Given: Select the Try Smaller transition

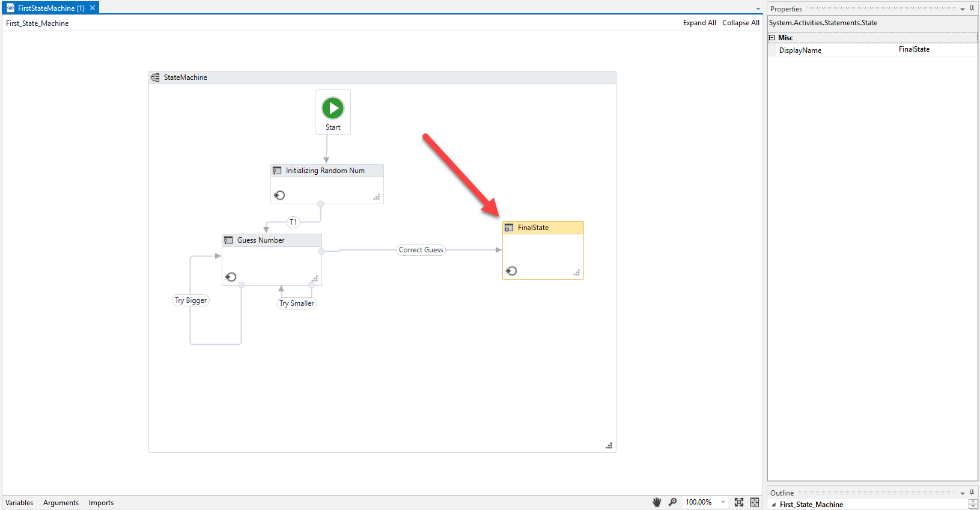Looking at the screenshot, I should [x=297, y=303].
